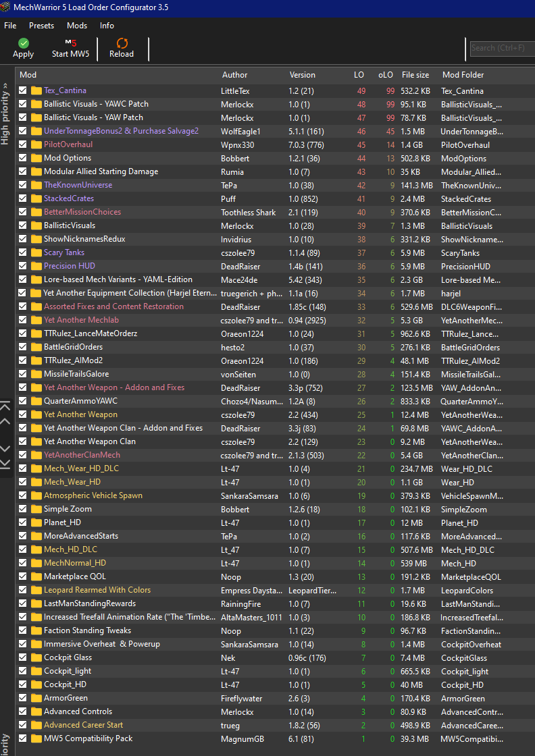Disable the Tex_Cantina mod checkbox

23,90
